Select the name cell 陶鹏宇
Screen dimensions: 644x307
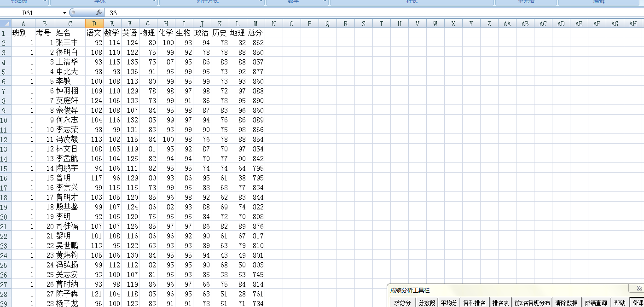(x=70, y=168)
